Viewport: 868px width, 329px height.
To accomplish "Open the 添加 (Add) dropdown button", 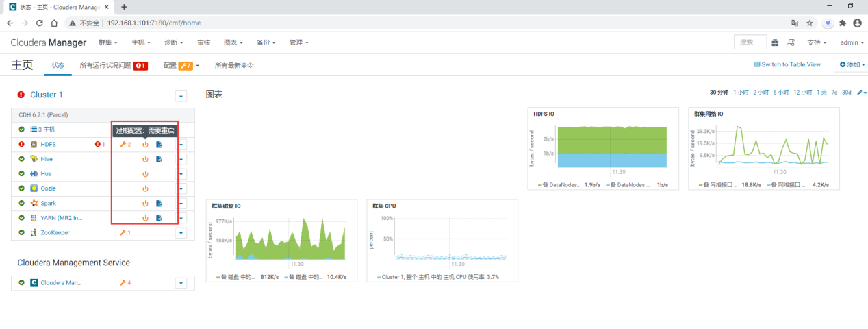I will (852, 64).
